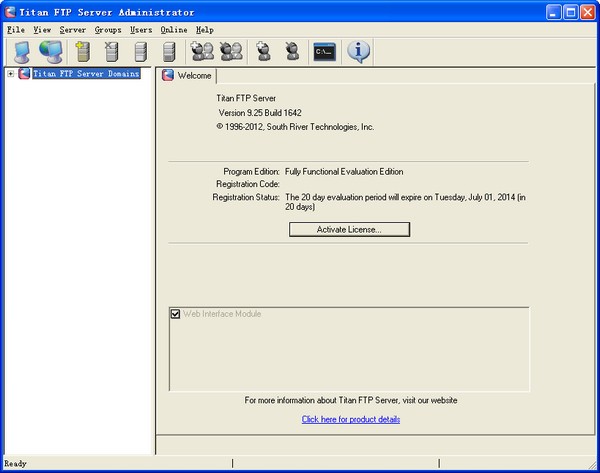This screenshot has height=473, width=600.
Task: Click the Ready status bar text
Action: pos(15,463)
